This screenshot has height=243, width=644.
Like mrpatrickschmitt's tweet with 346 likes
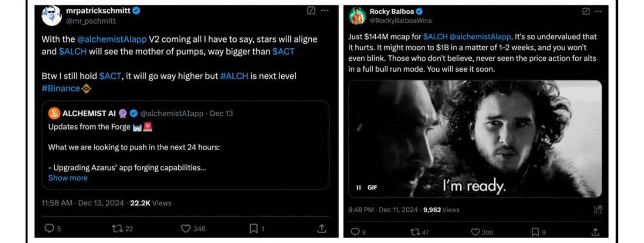pyautogui.click(x=186, y=228)
